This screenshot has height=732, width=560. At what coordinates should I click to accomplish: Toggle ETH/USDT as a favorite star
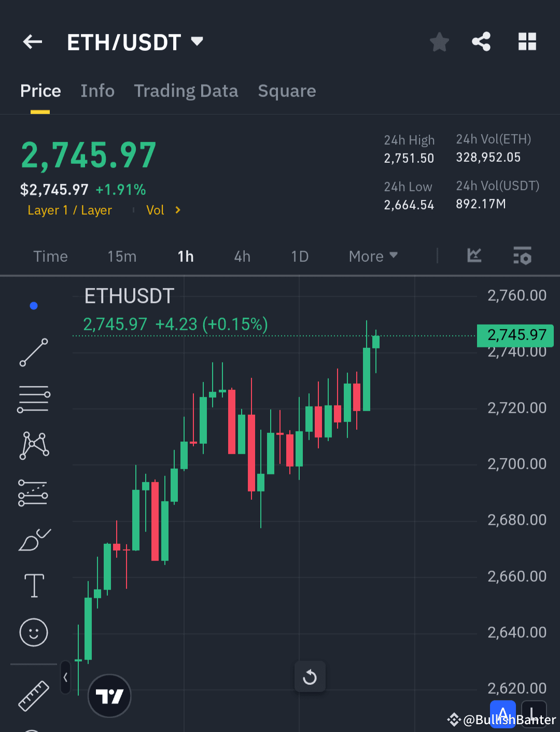(439, 42)
